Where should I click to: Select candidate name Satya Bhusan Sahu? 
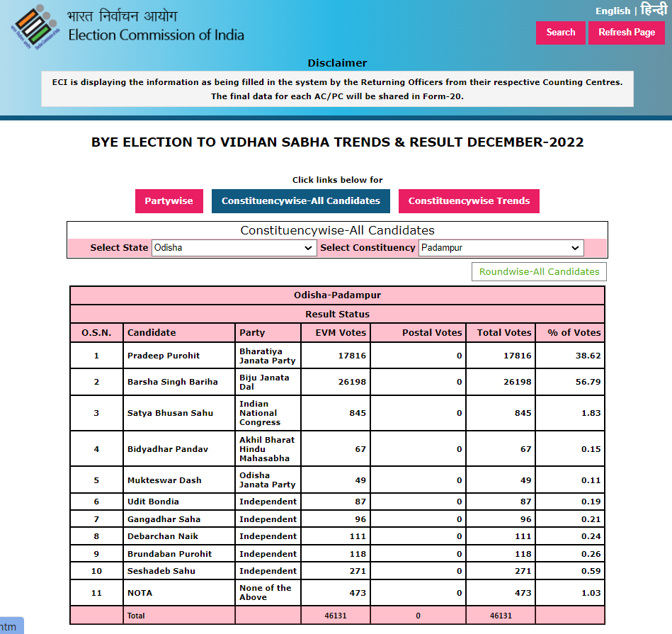coord(170,413)
